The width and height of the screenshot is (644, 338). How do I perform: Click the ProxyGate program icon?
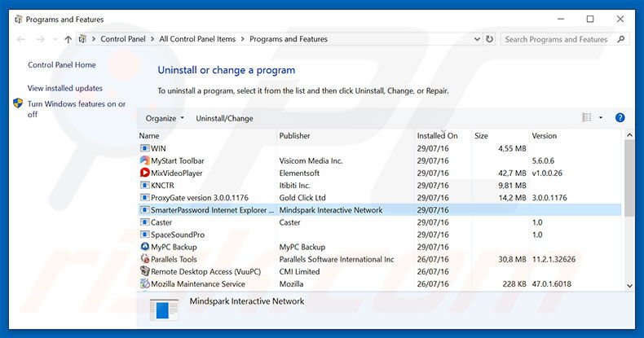pos(144,197)
